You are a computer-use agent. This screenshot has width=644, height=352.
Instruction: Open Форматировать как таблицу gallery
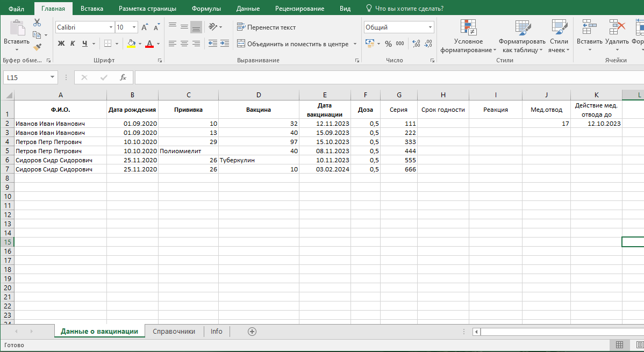tap(522, 36)
